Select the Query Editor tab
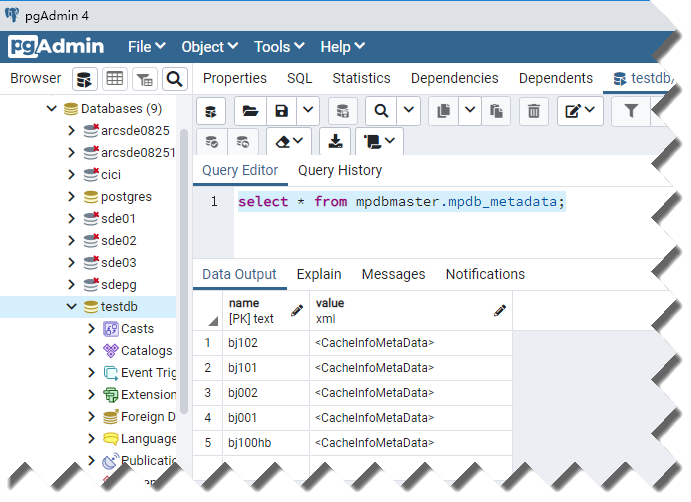Image resolution: width=691 pixels, height=502 pixels. [240, 171]
